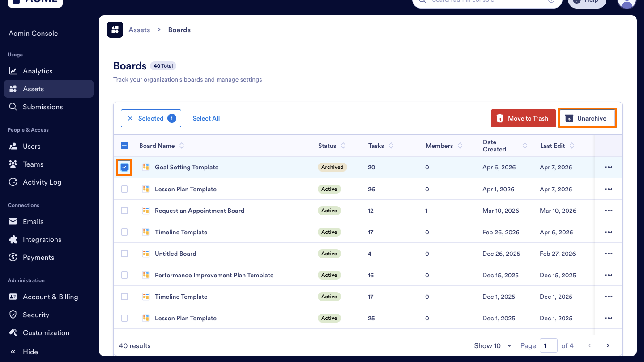Sort boards by Date Created
The width and height of the screenshot is (644, 362).
pos(525,146)
